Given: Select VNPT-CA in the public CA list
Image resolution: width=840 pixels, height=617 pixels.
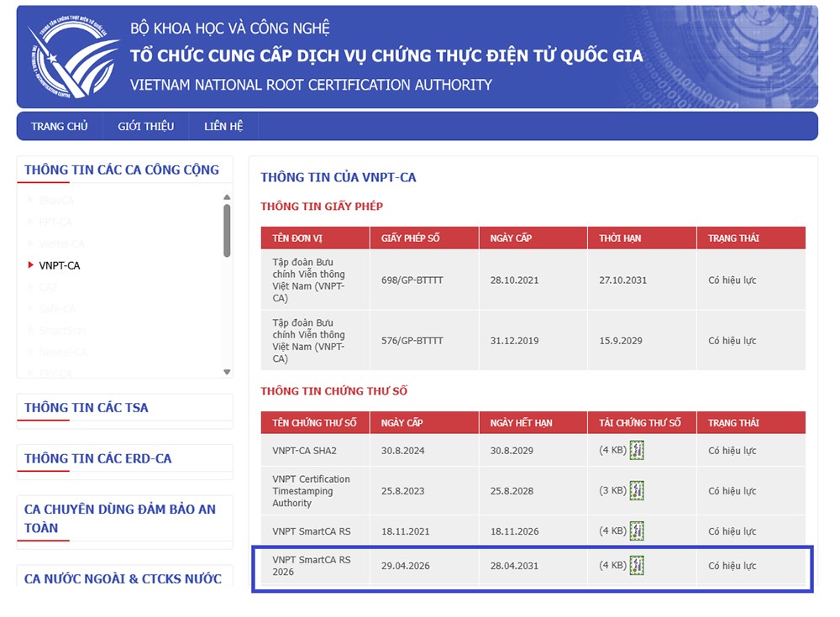Looking at the screenshot, I should 60,265.
